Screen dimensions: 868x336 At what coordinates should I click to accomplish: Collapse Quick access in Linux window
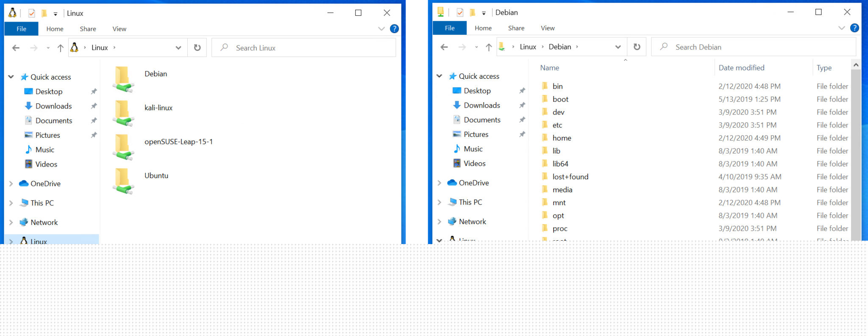click(x=11, y=77)
